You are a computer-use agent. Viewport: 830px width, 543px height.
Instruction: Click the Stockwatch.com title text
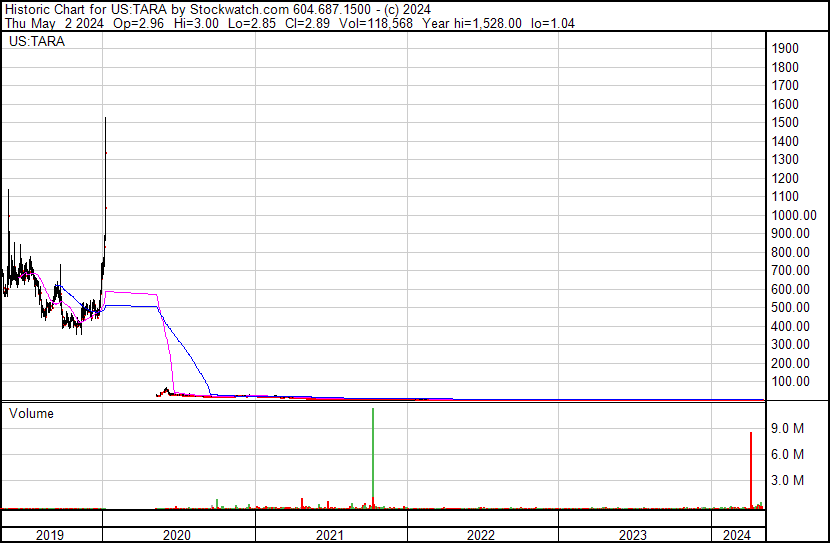tap(239, 10)
